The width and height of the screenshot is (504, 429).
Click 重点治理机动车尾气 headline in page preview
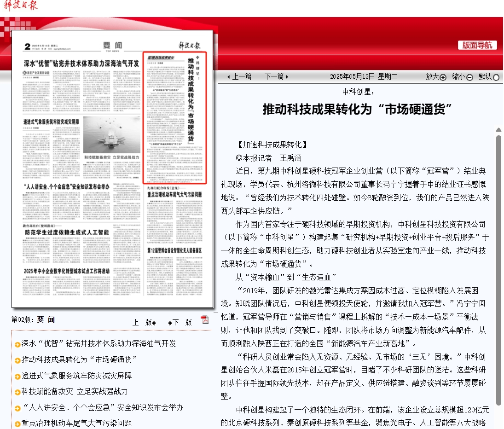tap(174, 195)
